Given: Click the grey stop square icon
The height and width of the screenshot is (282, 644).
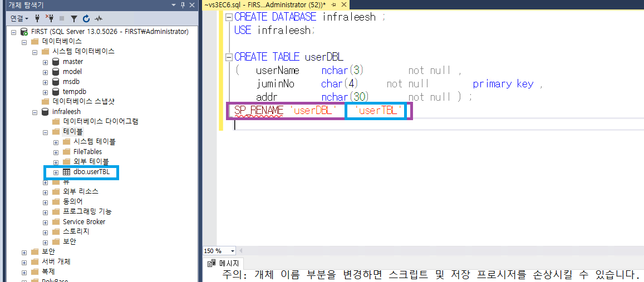Looking at the screenshot, I should click(62, 18).
